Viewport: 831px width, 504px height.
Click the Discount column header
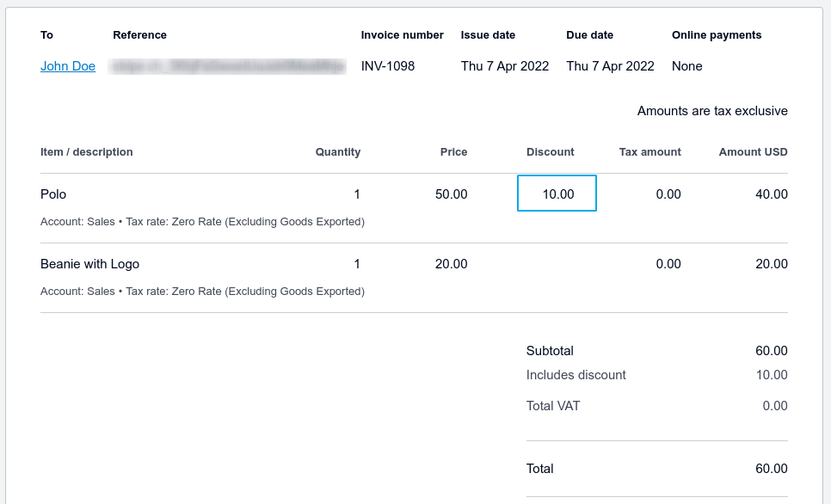point(550,152)
